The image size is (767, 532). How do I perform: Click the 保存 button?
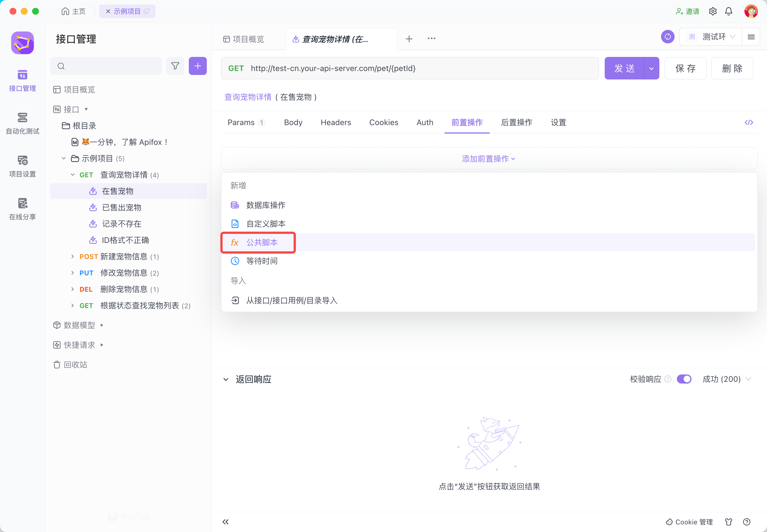(x=685, y=68)
